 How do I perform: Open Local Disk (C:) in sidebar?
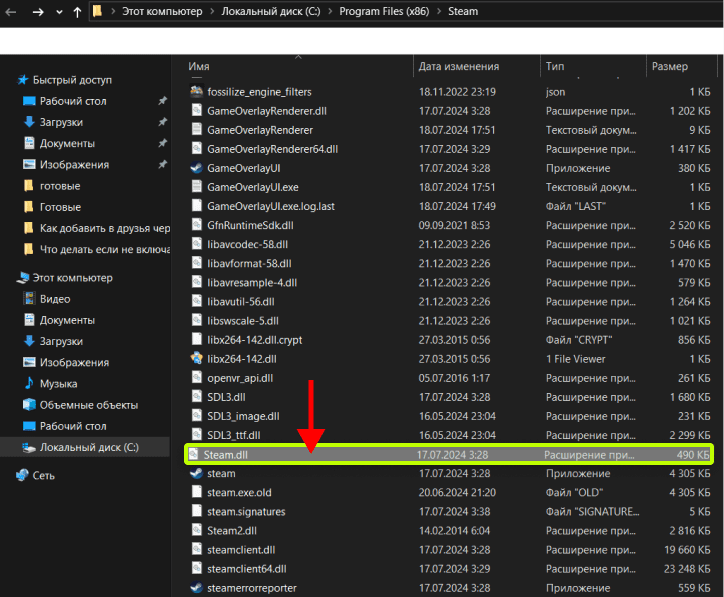(x=89, y=447)
